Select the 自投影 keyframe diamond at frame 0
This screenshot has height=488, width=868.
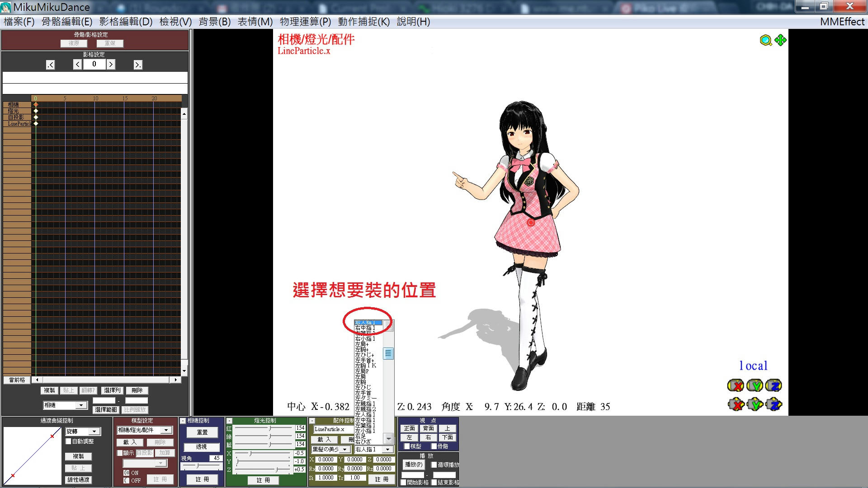coord(36,117)
